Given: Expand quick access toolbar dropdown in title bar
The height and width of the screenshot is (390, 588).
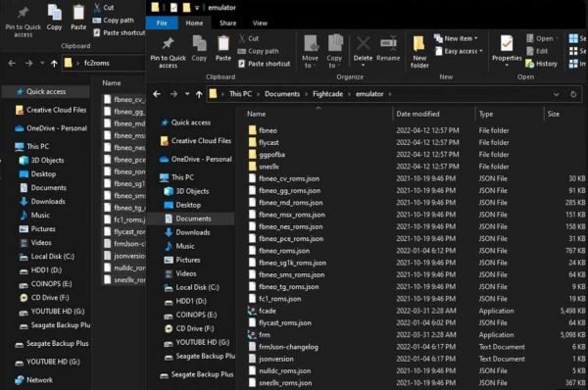Looking at the screenshot, I should pos(197,8).
